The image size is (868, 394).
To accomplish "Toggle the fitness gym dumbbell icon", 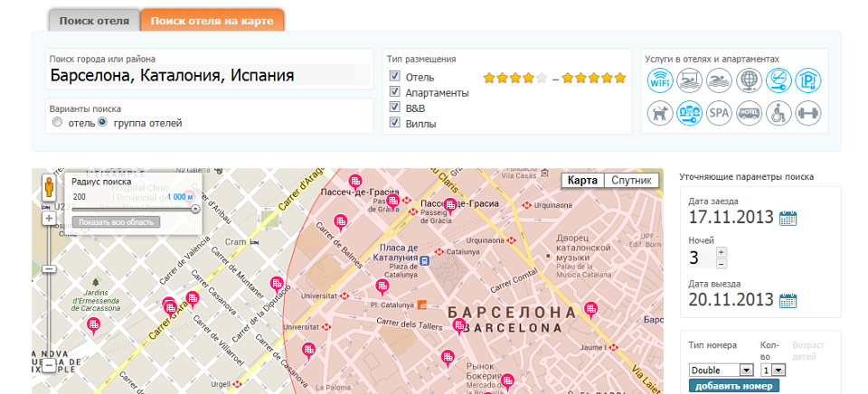I will pyautogui.click(x=808, y=114).
